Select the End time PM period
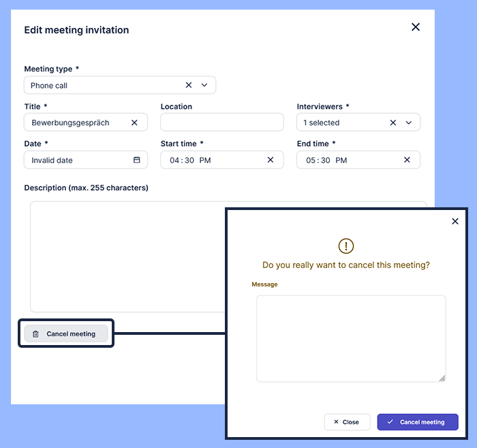 click(341, 160)
